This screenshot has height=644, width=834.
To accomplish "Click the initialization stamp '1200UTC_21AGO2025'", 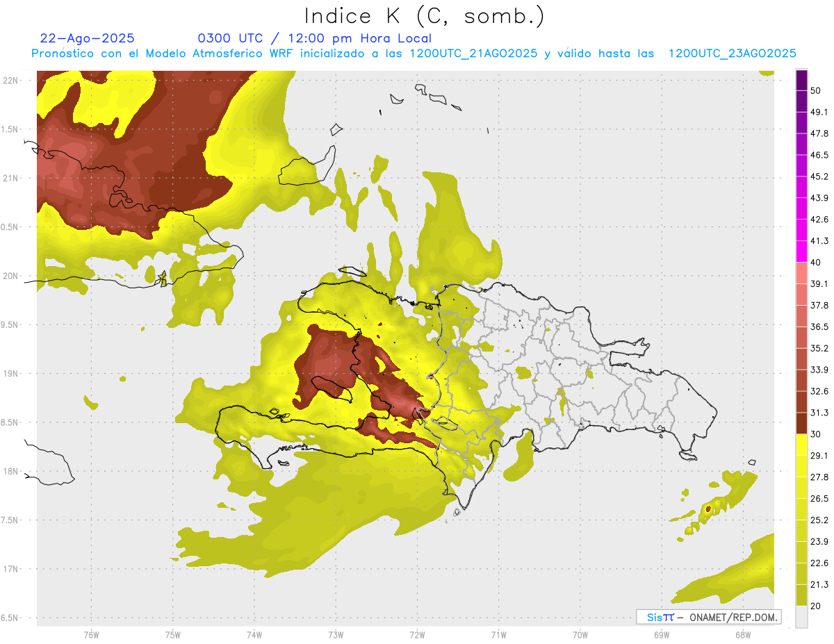I will point(473,53).
